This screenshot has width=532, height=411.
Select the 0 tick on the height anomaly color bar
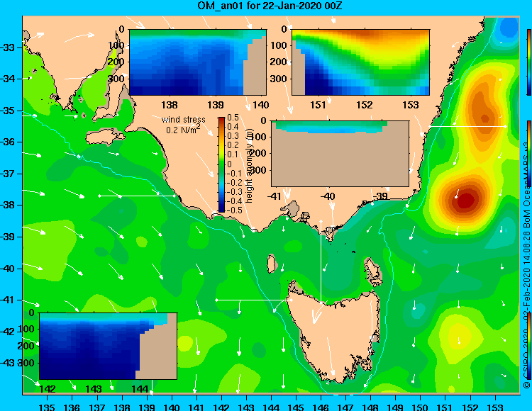click(x=229, y=164)
